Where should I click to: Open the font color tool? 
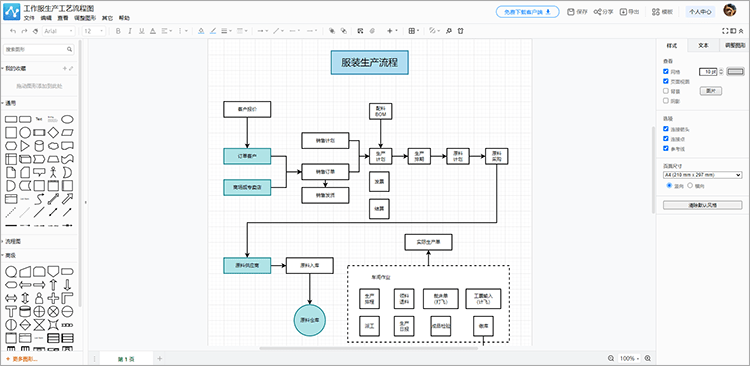coord(153,31)
